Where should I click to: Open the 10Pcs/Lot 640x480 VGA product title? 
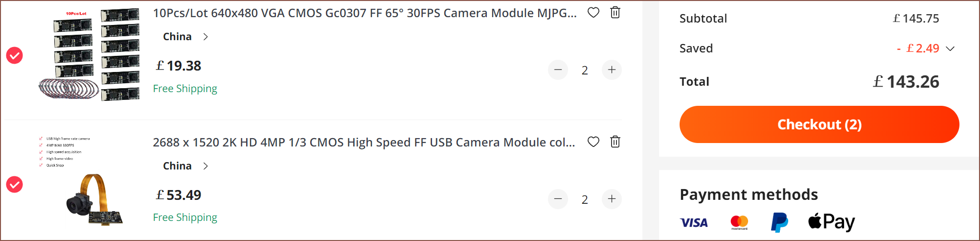coord(365,13)
